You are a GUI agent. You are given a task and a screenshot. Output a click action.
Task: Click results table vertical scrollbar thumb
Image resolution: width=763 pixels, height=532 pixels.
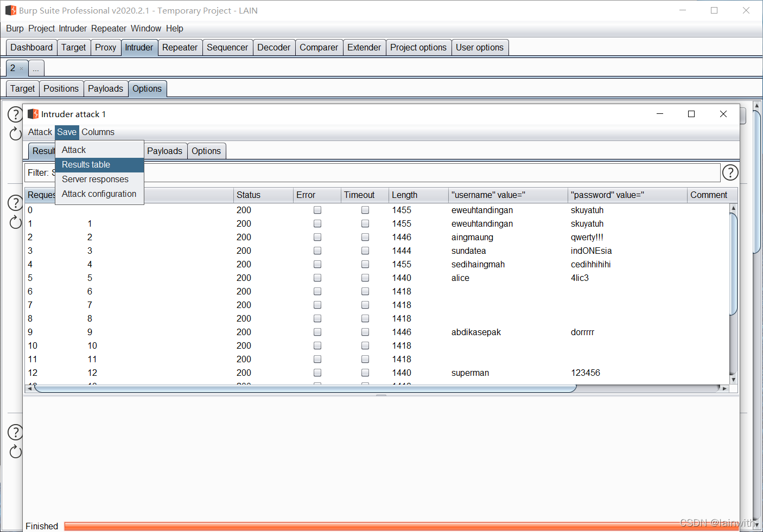pos(733,264)
